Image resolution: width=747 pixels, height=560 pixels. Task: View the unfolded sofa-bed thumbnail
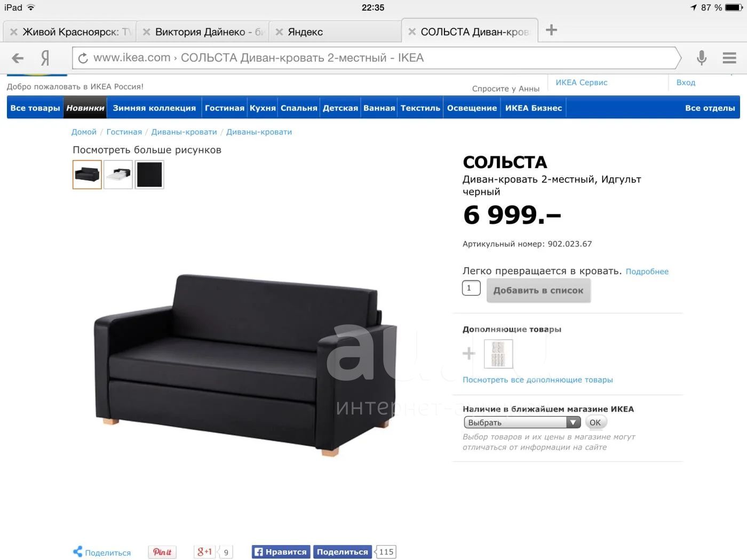click(x=118, y=174)
